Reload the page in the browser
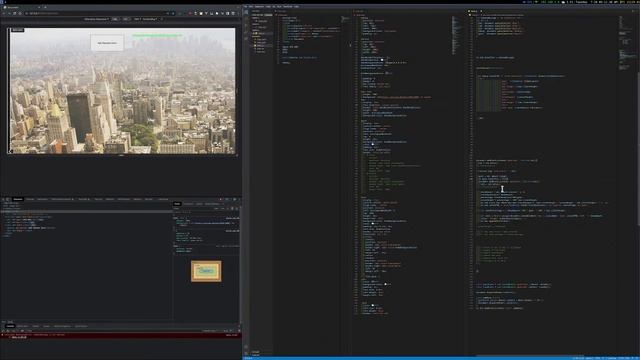 (x=15, y=13)
